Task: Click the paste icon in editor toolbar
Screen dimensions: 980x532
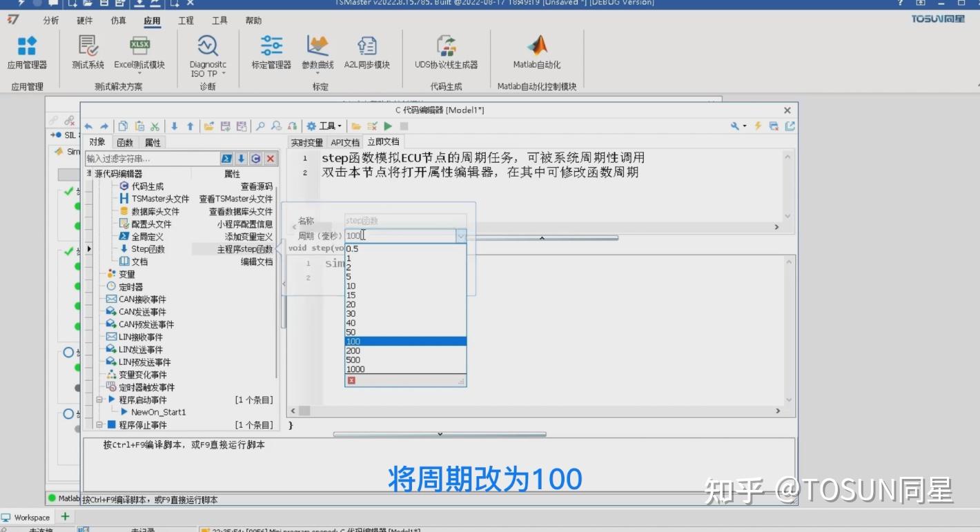Action: tap(139, 126)
